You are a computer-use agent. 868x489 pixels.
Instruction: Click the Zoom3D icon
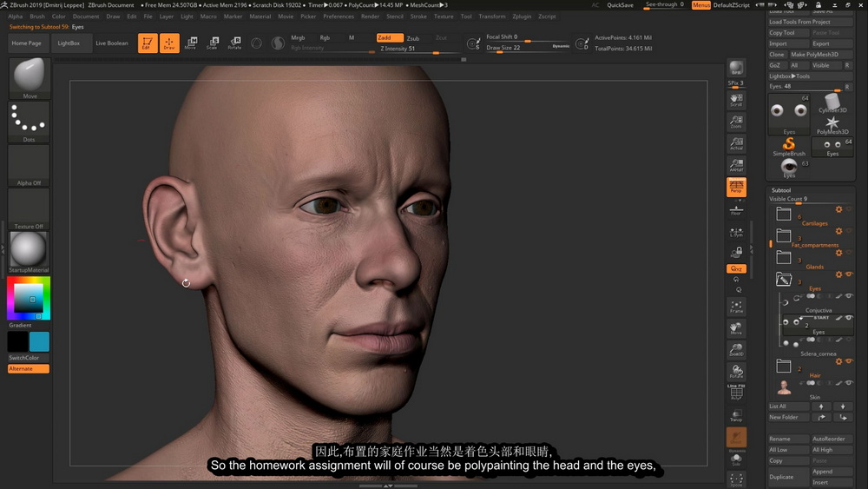point(736,350)
